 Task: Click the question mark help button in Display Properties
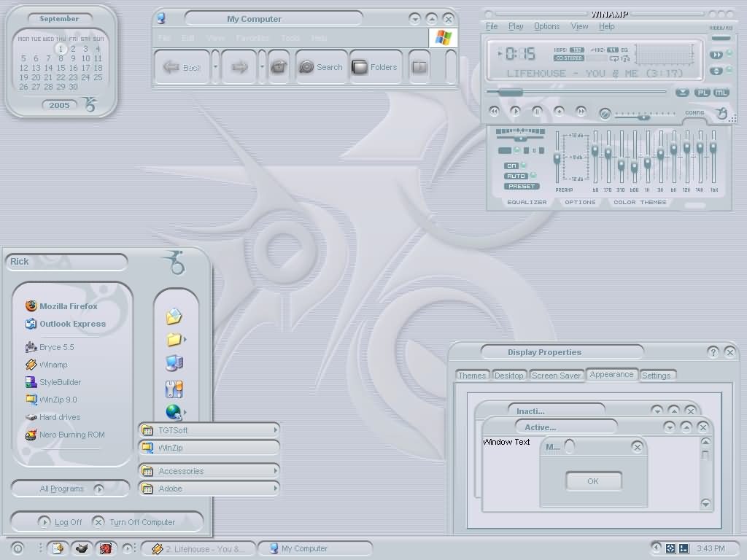pos(713,352)
